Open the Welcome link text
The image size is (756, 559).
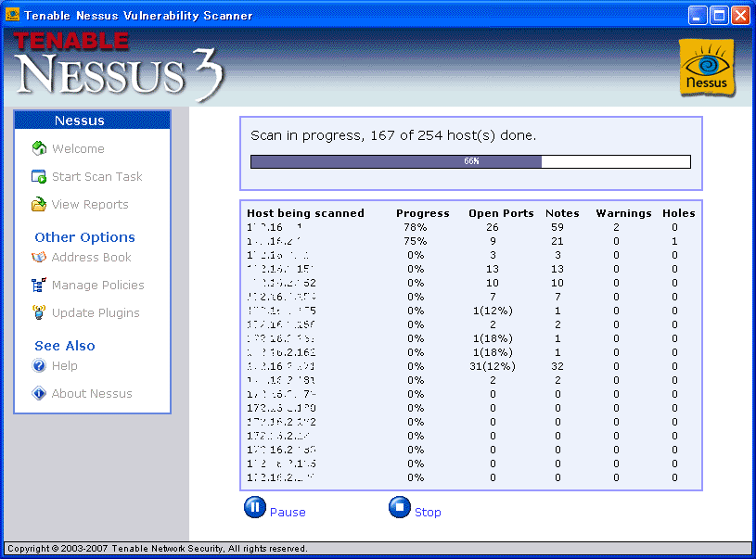coord(78,149)
